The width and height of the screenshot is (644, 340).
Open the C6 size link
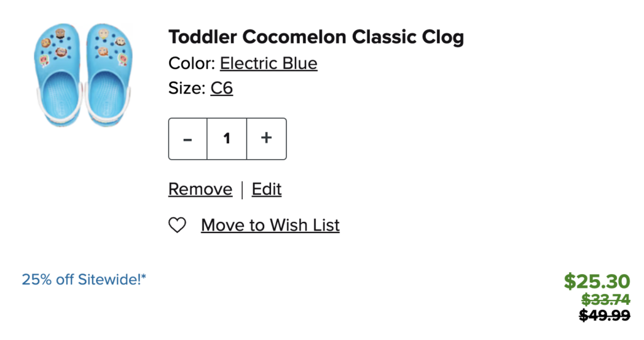tap(221, 89)
